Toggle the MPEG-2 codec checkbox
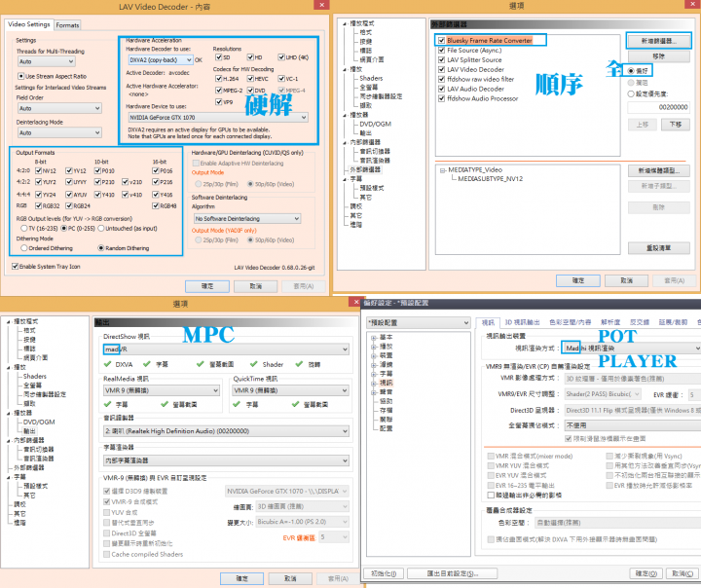The height and width of the screenshot is (588, 701). [x=219, y=90]
